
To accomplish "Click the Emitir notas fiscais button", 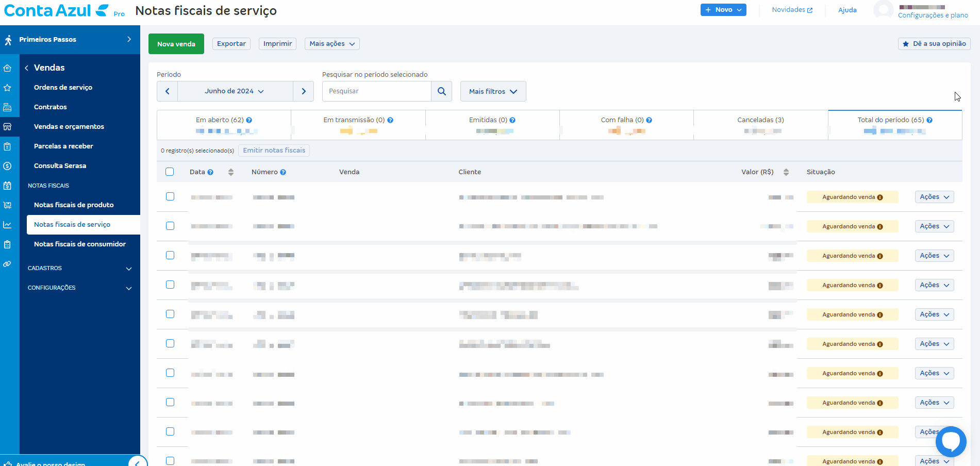I will [274, 151].
